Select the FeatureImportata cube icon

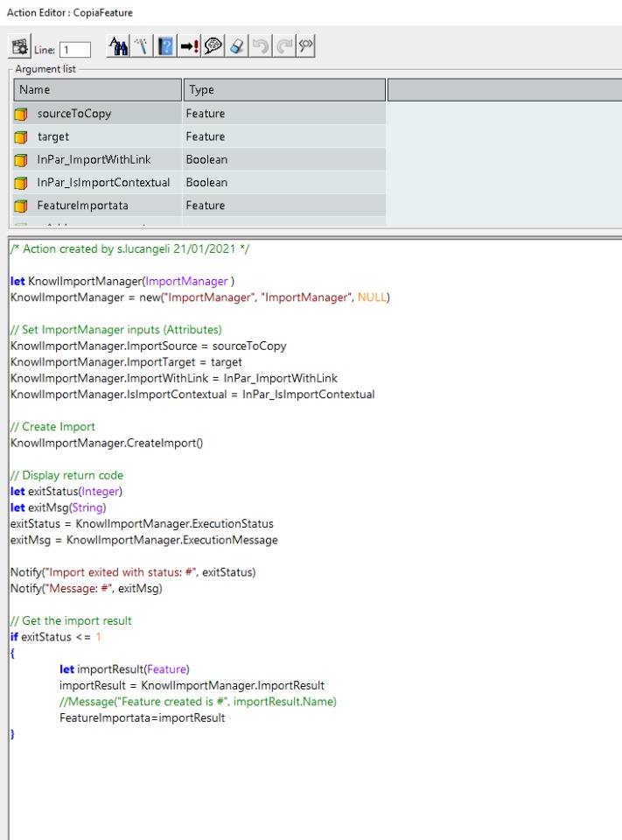click(x=21, y=206)
